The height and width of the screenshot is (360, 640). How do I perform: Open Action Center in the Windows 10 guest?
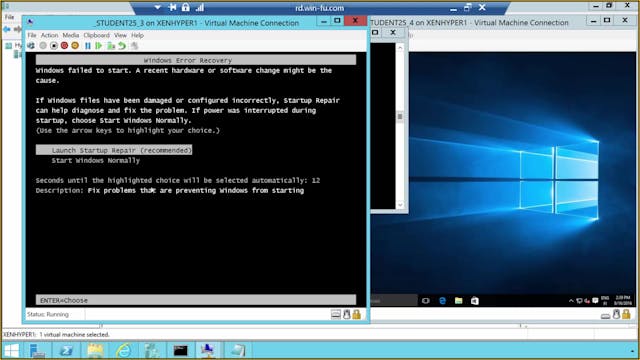[x=596, y=301]
